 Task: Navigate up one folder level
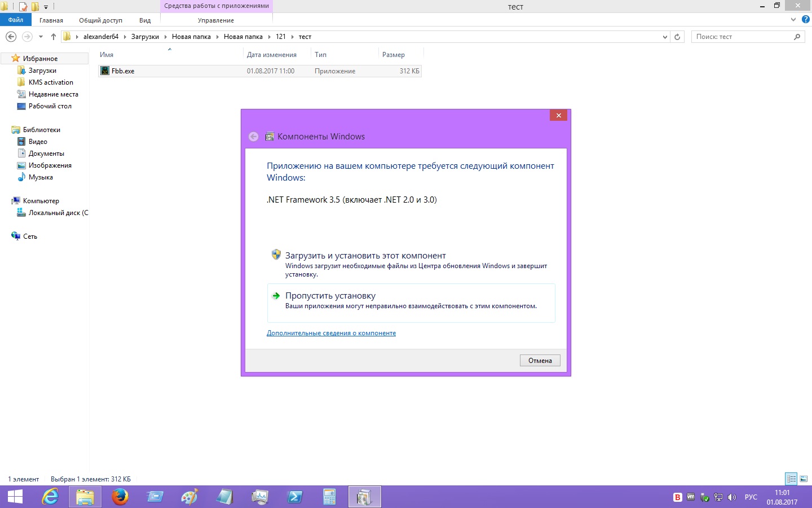tap(54, 37)
